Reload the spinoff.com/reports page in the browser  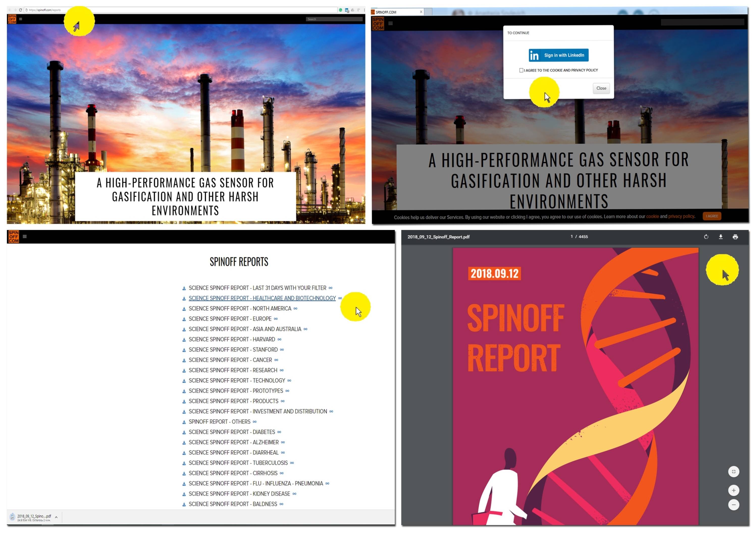[20, 10]
